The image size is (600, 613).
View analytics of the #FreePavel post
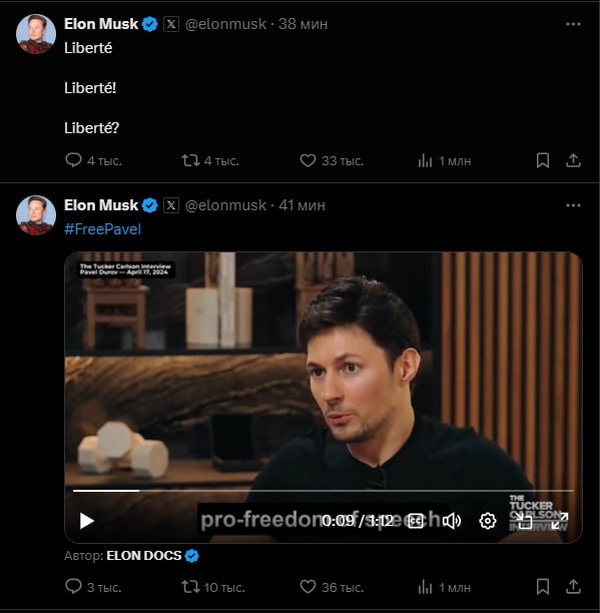point(424,587)
